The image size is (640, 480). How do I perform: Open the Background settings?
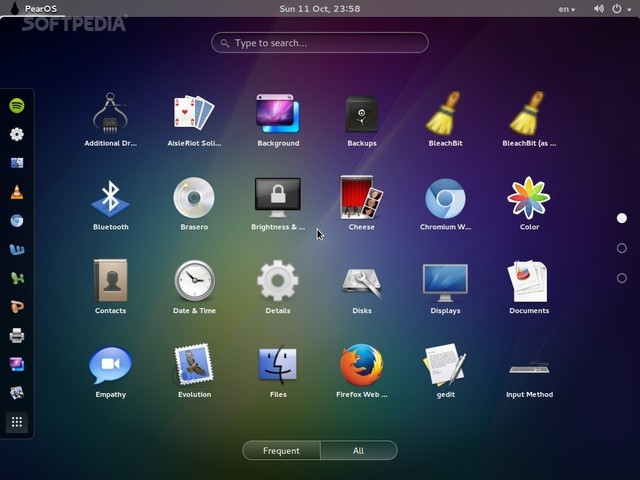[x=278, y=118]
